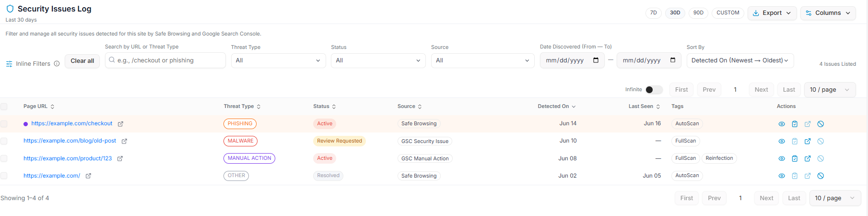Select the product/123 row checkbox
The image size is (868, 216).
(4, 158)
